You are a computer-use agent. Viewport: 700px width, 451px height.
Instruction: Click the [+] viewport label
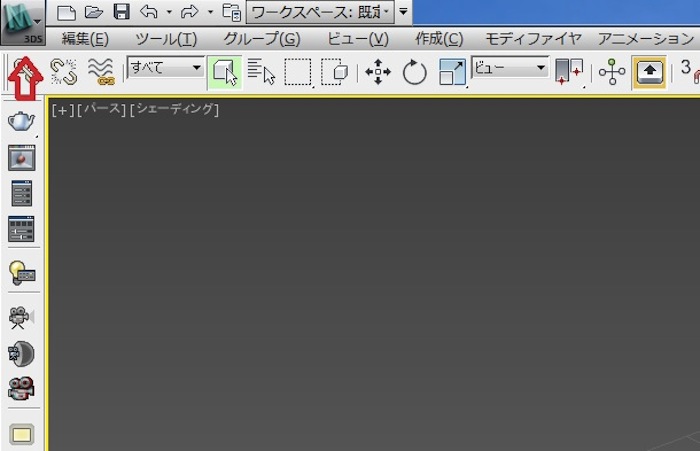pos(62,109)
